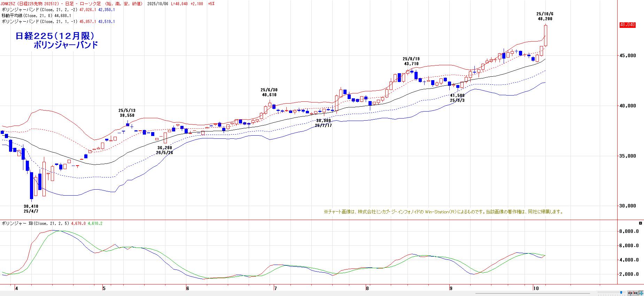Click the 35,000 price axis label
644x296 pixels.
coord(628,156)
